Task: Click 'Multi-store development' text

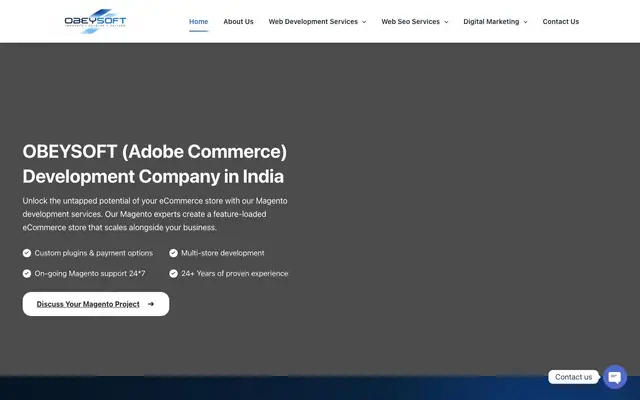Action: 223,253
